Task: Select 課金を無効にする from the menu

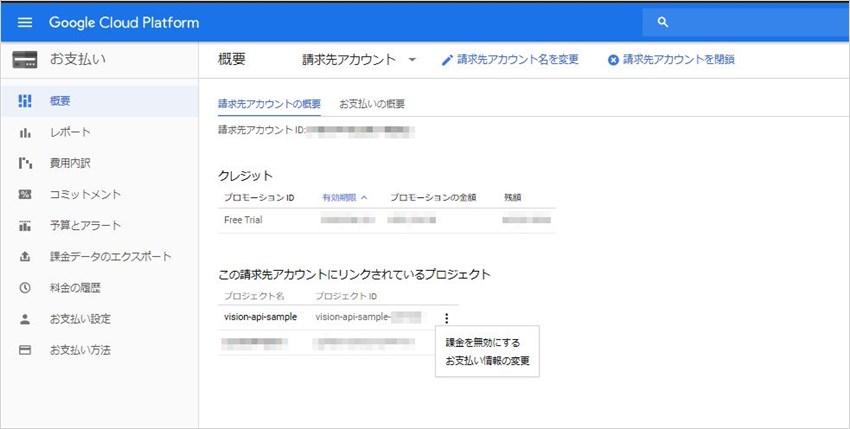Action: click(x=482, y=343)
